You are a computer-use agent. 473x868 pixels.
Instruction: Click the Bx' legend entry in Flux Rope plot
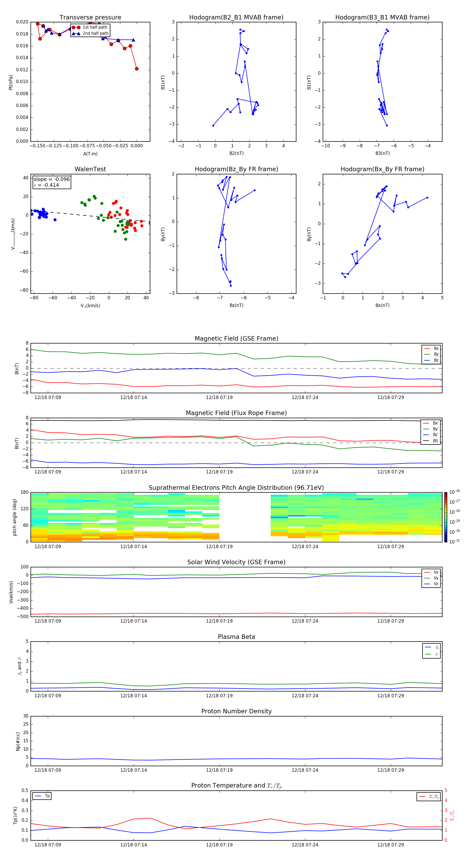pos(431,423)
